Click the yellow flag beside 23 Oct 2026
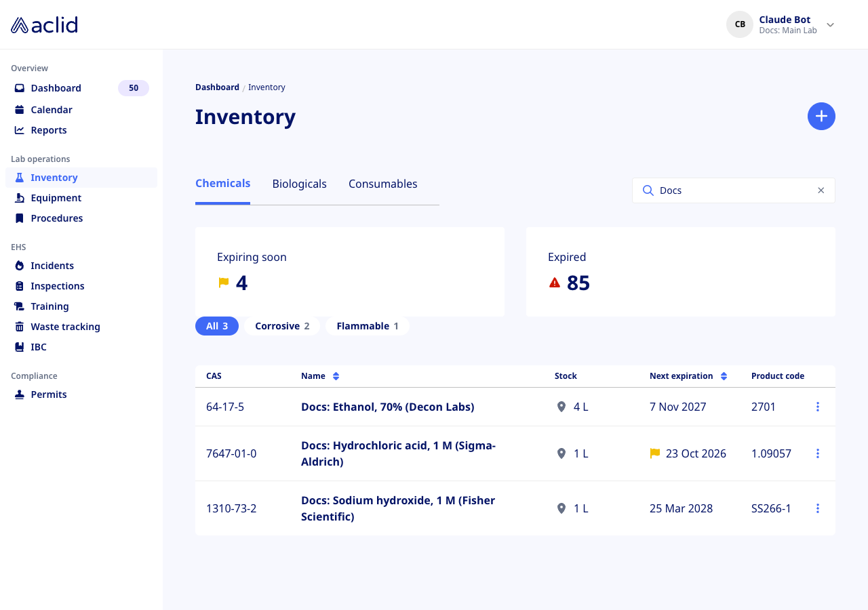Viewport: 868px width, 610px height. [655, 453]
